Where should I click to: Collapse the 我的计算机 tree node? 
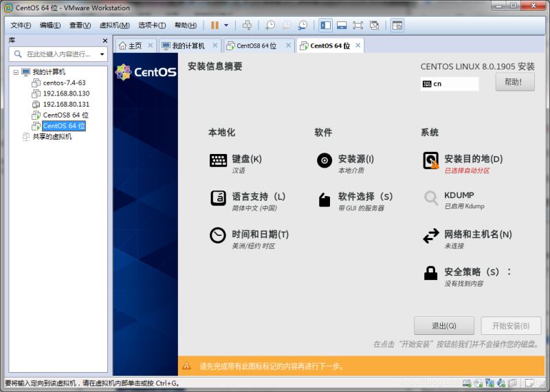16,72
